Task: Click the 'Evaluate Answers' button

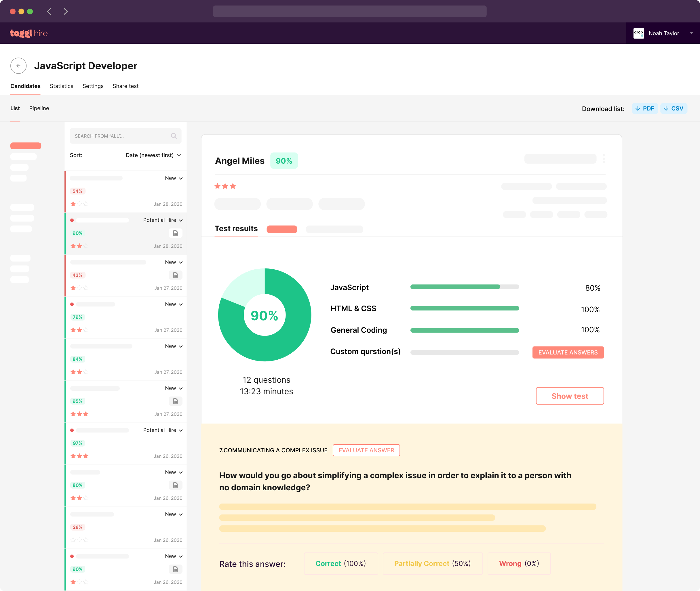Action: [x=568, y=352]
